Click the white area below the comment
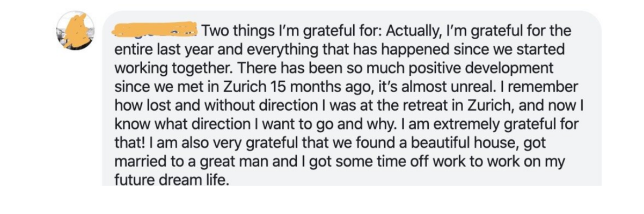The width and height of the screenshot is (644, 214). pos(322,200)
